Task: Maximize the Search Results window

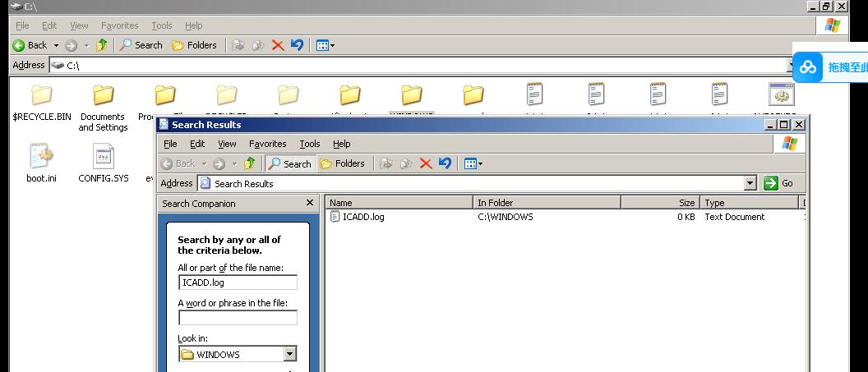Action: tap(784, 125)
